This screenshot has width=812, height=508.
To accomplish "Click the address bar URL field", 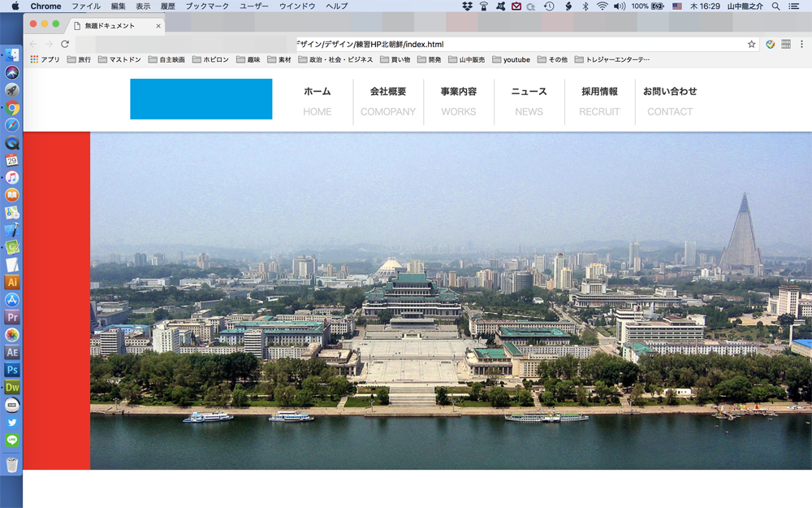I will pos(406,44).
